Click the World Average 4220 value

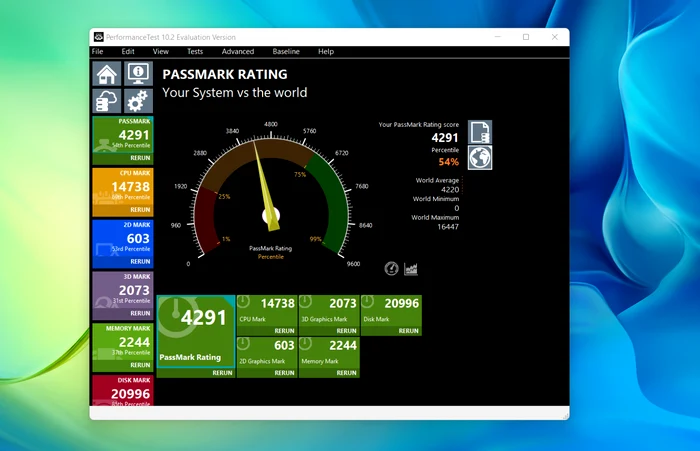coord(450,190)
